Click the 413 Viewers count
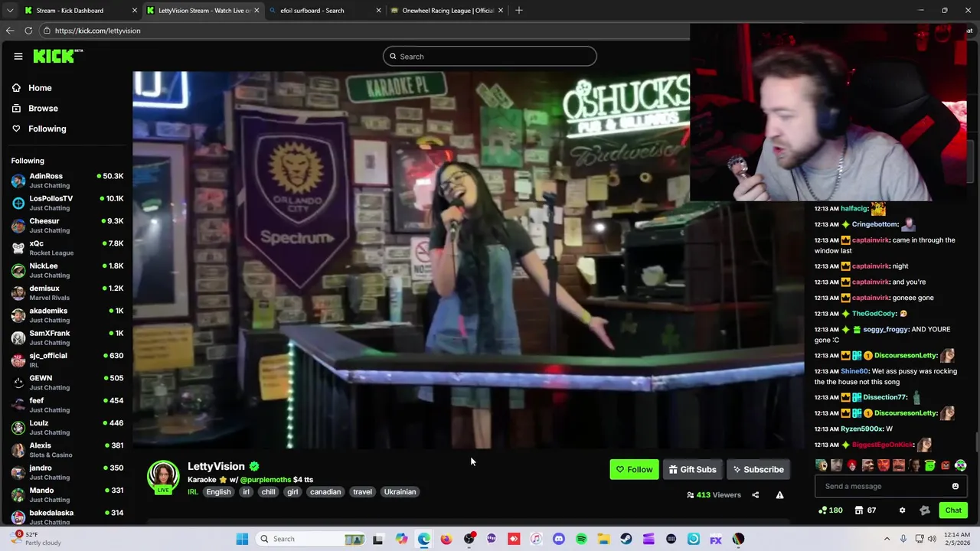The image size is (980, 551). click(x=714, y=495)
